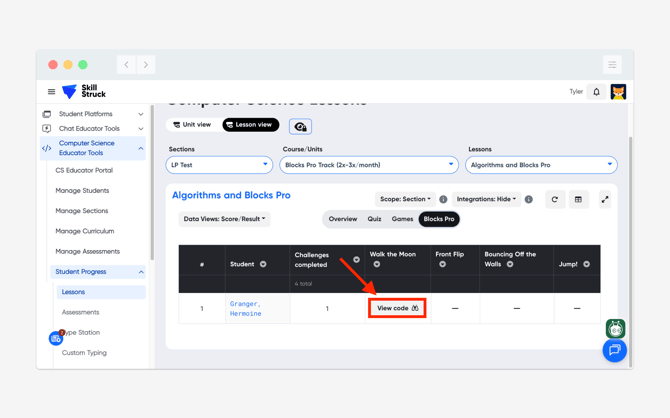670x418 pixels.
Task: Select the Quiz tab
Action: (374, 219)
